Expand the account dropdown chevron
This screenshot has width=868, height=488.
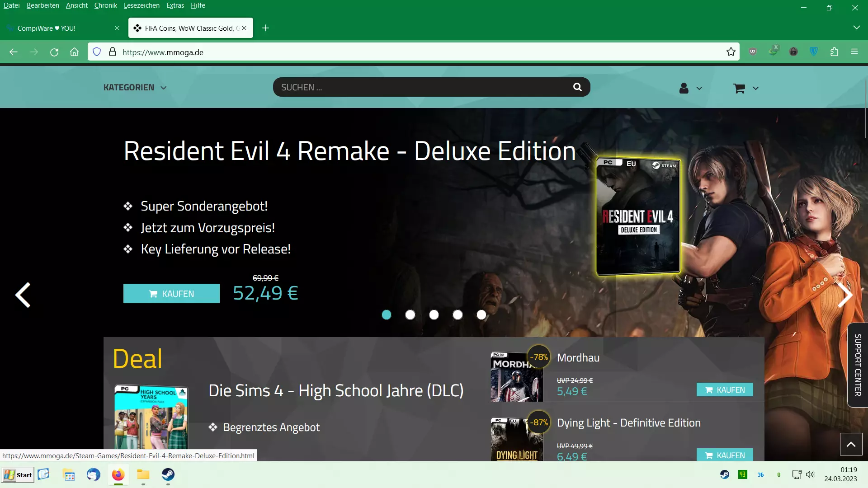coord(699,89)
